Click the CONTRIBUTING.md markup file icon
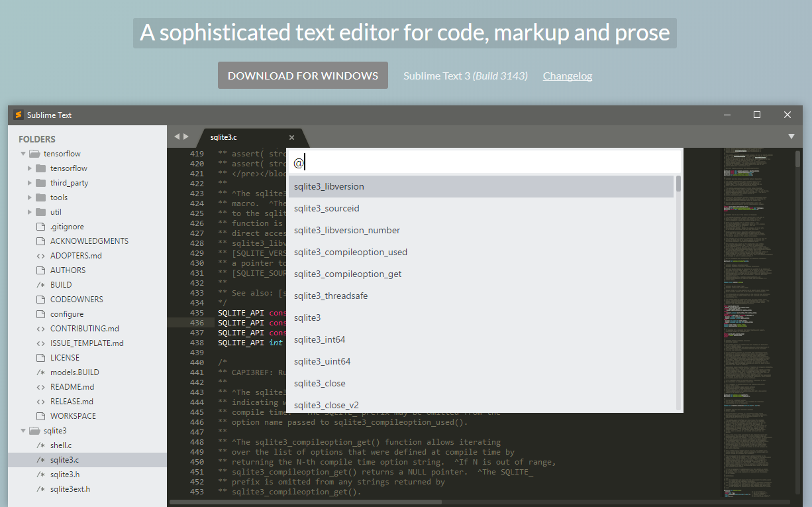Screen dimensions: 812x507 coord(40,329)
